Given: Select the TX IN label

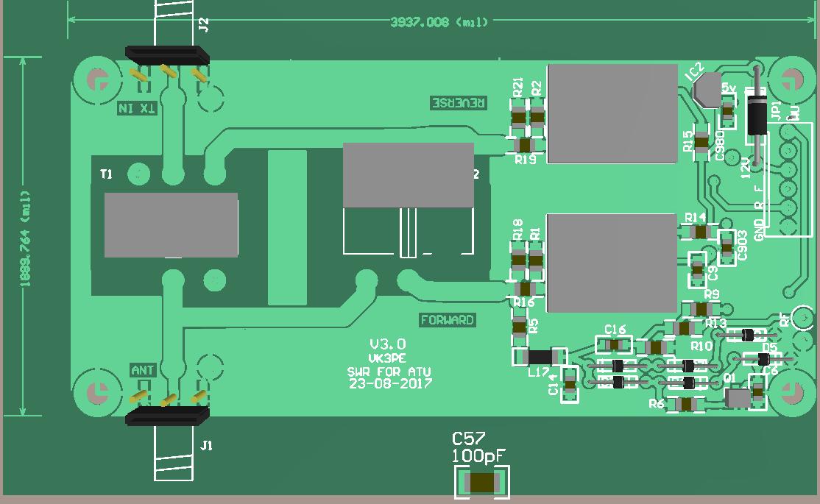Looking at the screenshot, I should (138, 108).
